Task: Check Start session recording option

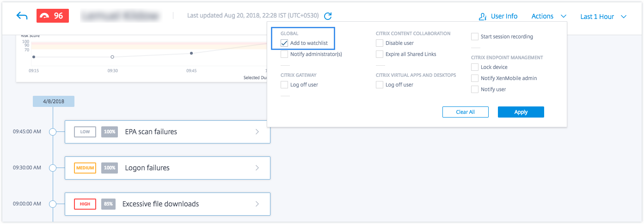Action: coord(475,37)
